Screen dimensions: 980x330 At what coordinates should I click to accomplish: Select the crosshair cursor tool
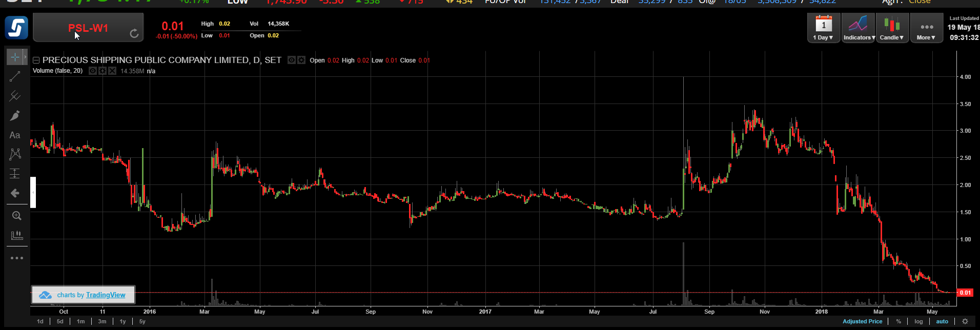[x=15, y=57]
